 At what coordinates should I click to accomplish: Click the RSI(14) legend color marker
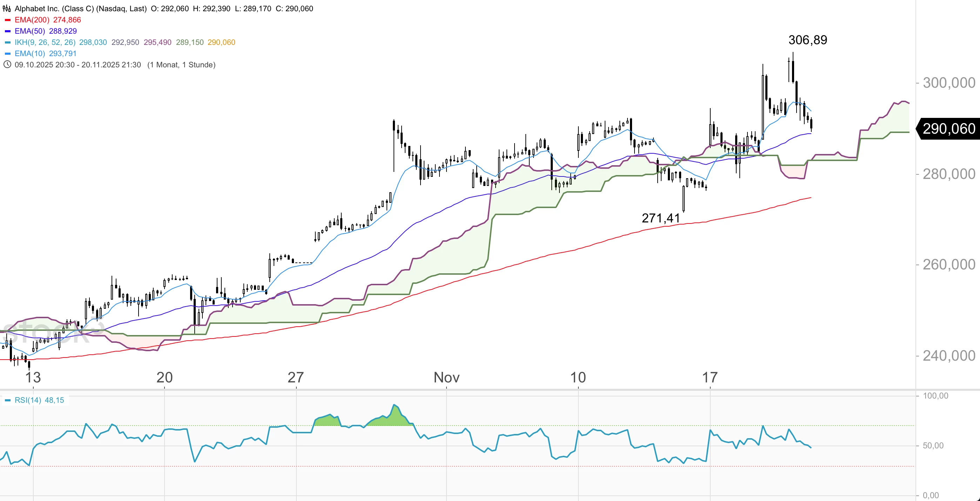click(8, 400)
